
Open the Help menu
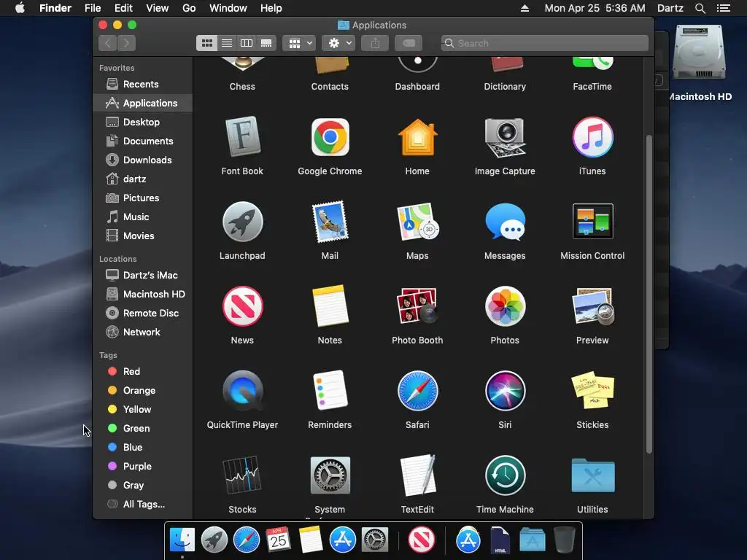tap(271, 8)
